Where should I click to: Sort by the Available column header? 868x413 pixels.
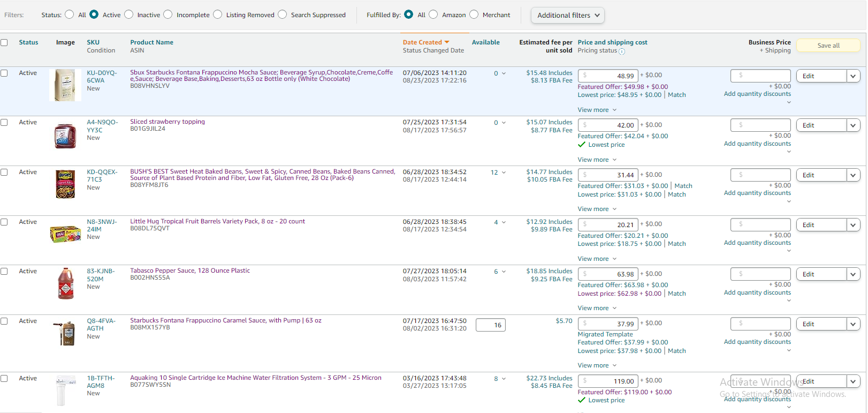(x=485, y=42)
